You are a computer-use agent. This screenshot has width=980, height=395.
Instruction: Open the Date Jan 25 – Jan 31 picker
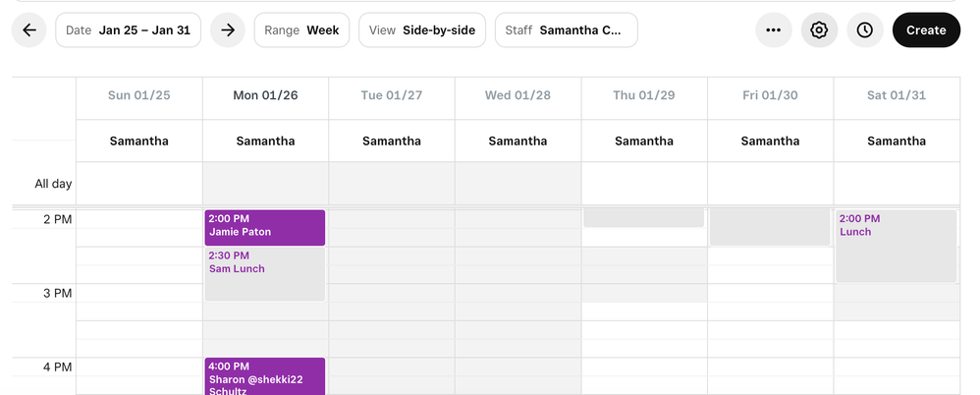coord(129,30)
